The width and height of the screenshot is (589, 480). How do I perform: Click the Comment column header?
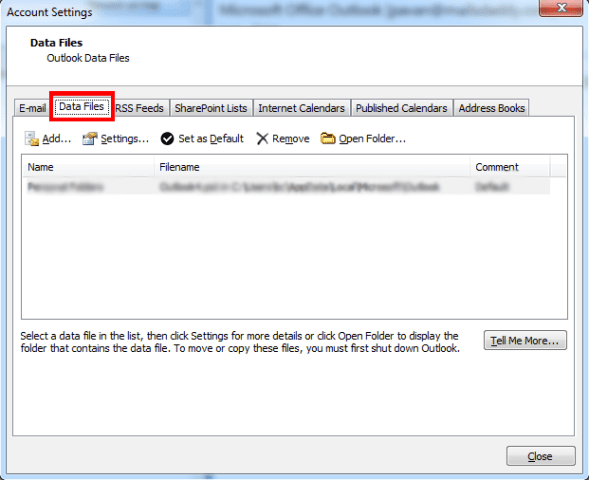pos(510,167)
